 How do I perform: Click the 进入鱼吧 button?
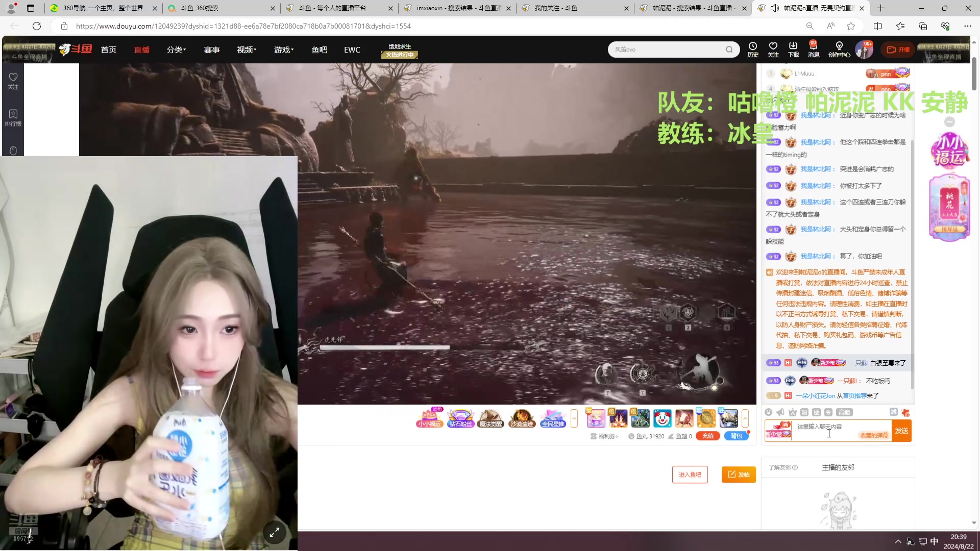pos(690,474)
